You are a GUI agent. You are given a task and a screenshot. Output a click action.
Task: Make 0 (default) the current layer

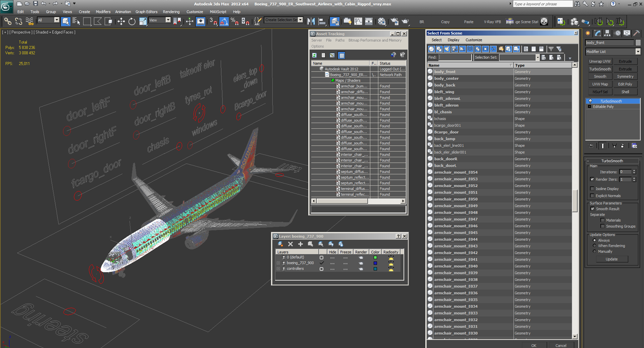322,258
